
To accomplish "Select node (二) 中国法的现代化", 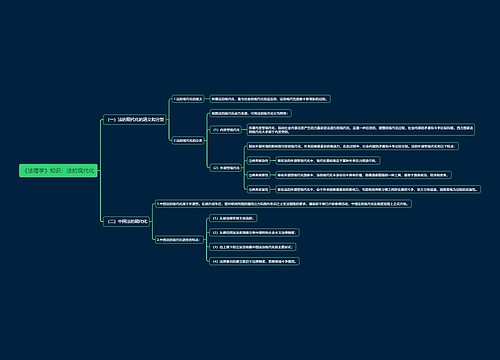I will [x=127, y=221].
